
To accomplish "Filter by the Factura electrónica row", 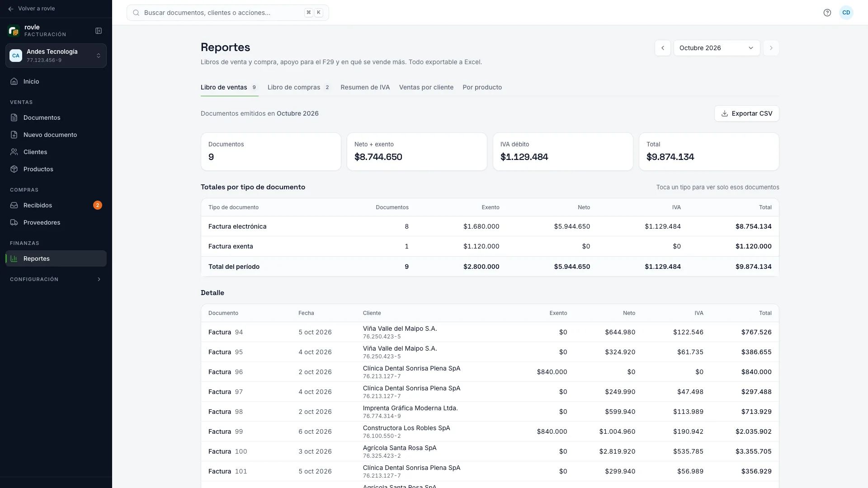I will click(x=490, y=226).
